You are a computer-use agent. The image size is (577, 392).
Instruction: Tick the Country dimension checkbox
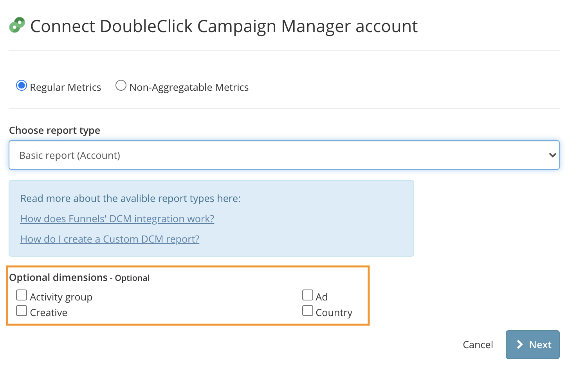(308, 311)
